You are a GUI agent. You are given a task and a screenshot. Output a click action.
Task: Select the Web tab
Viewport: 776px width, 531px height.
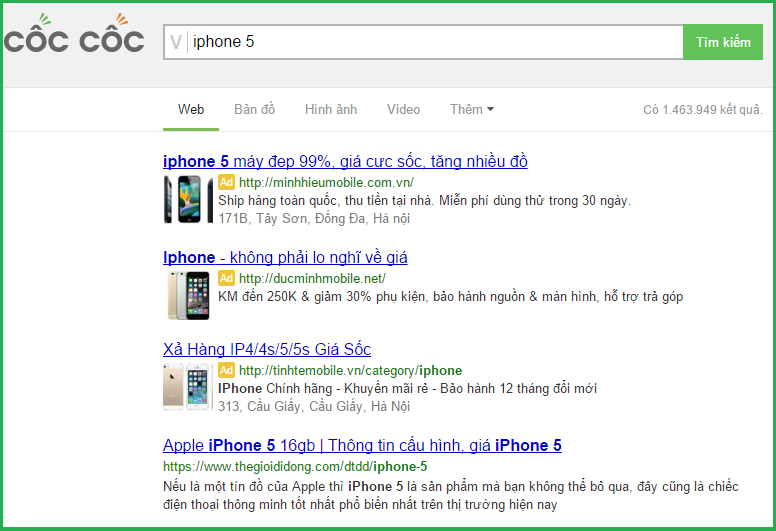[x=191, y=109]
